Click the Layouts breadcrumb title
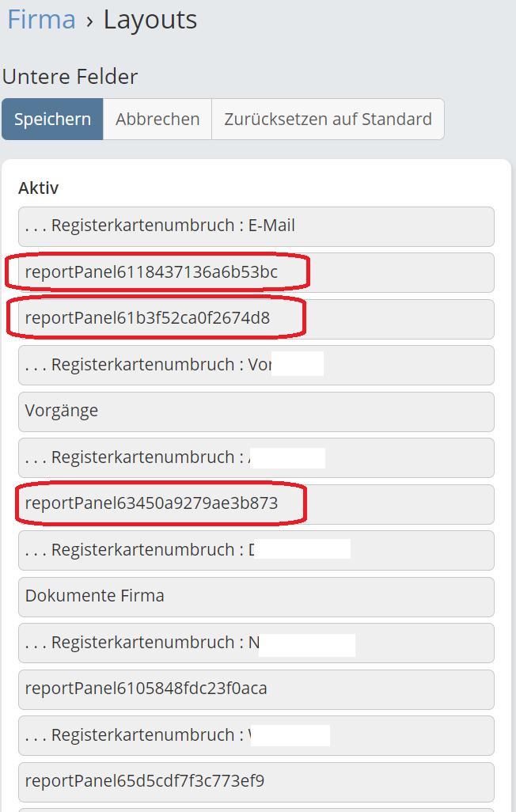The height and width of the screenshot is (812, 516). click(x=150, y=19)
